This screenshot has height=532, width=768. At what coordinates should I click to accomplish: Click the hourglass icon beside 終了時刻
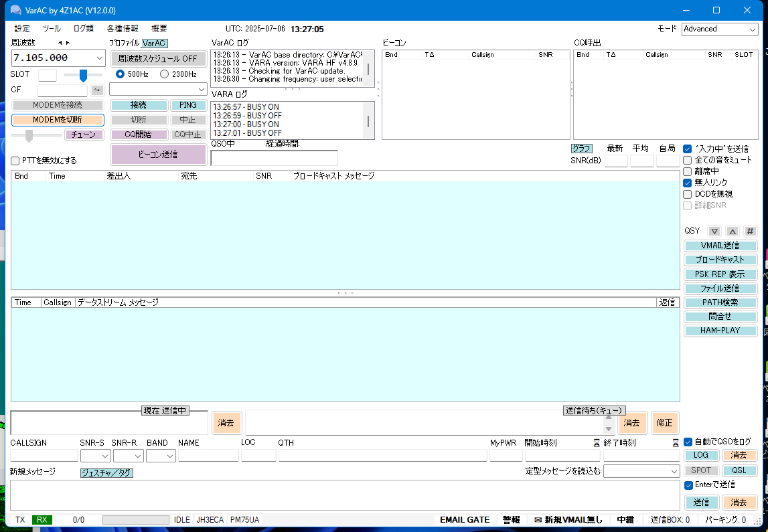676,443
